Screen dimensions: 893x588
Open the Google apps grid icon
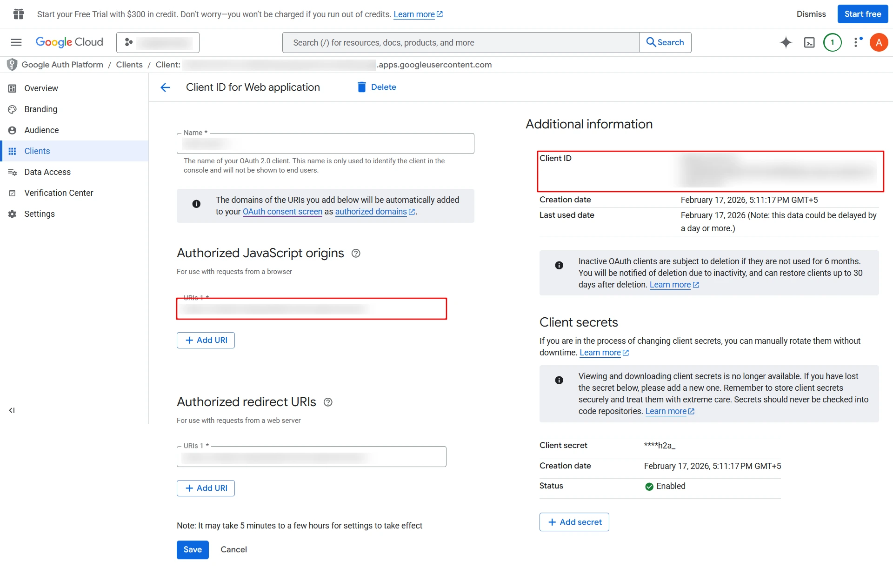click(x=18, y=14)
